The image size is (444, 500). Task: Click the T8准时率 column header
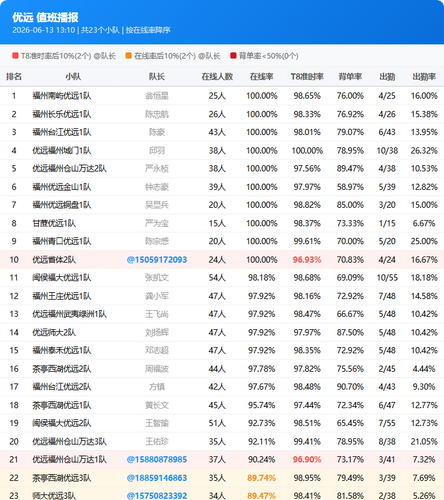(307, 77)
